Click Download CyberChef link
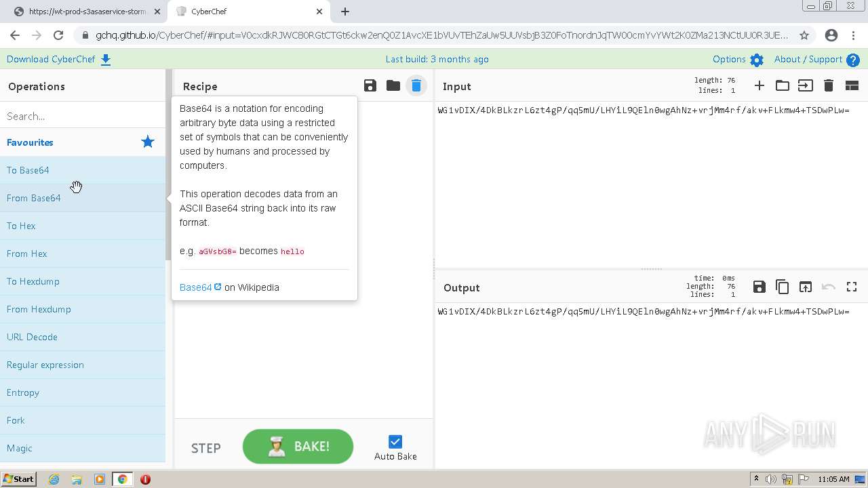Screen dimensions: 868x488 (x=51, y=59)
